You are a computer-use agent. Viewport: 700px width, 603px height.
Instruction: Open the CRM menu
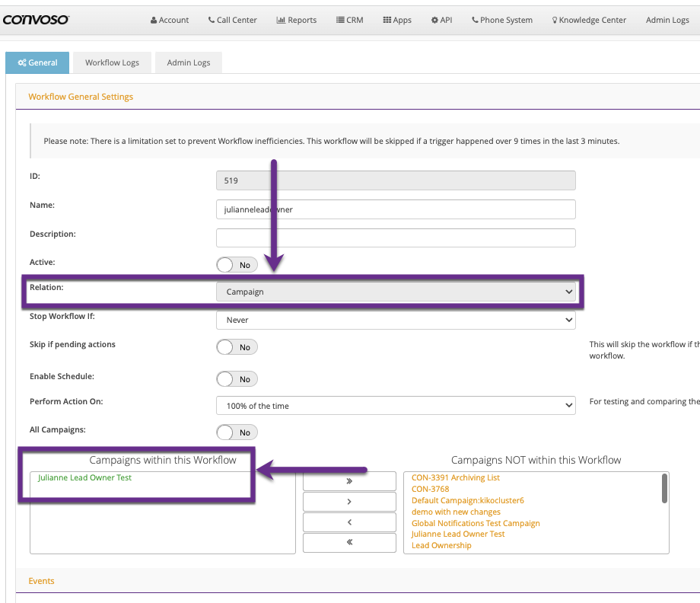click(349, 20)
